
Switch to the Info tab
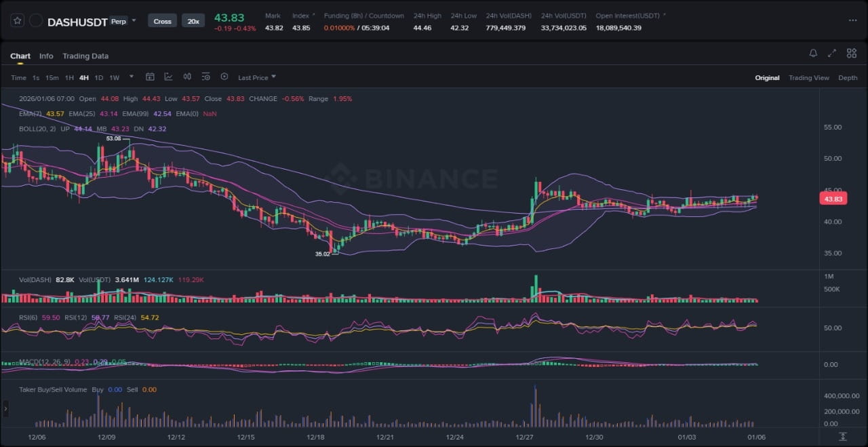46,56
